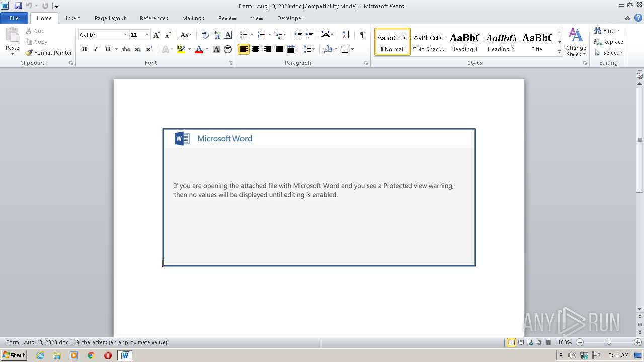
Task: Toggle Italic formatting
Action: coord(96,49)
